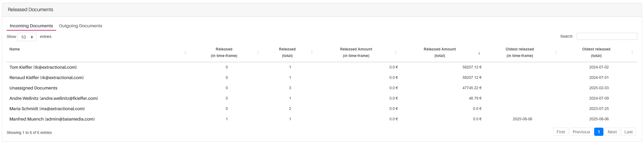This screenshot has height=144, width=644.
Task: Select the Incoming Documents tab
Action: (31, 26)
